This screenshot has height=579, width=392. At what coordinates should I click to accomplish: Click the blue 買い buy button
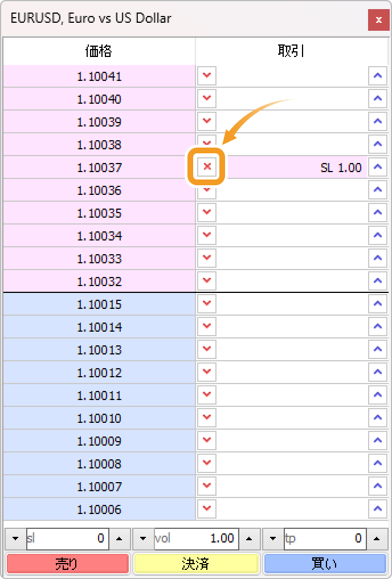coord(325,564)
